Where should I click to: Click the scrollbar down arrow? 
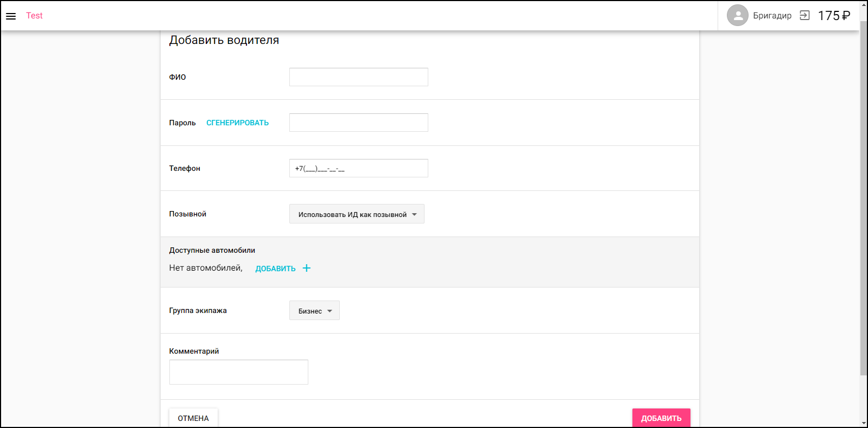[864, 423]
